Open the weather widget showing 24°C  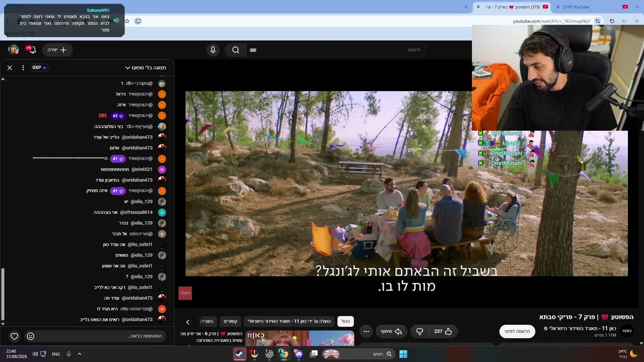[627, 354]
